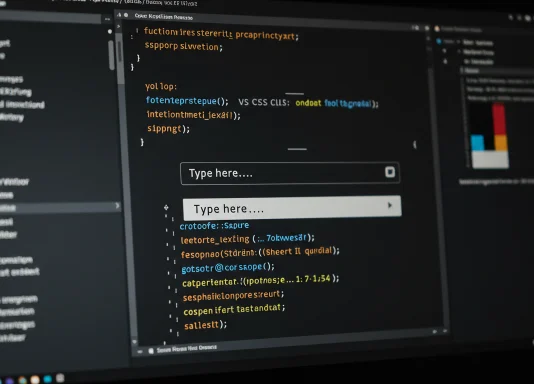Click the white block at the chart's base
Image resolution: width=534 pixels, height=384 pixels.
coord(490,159)
